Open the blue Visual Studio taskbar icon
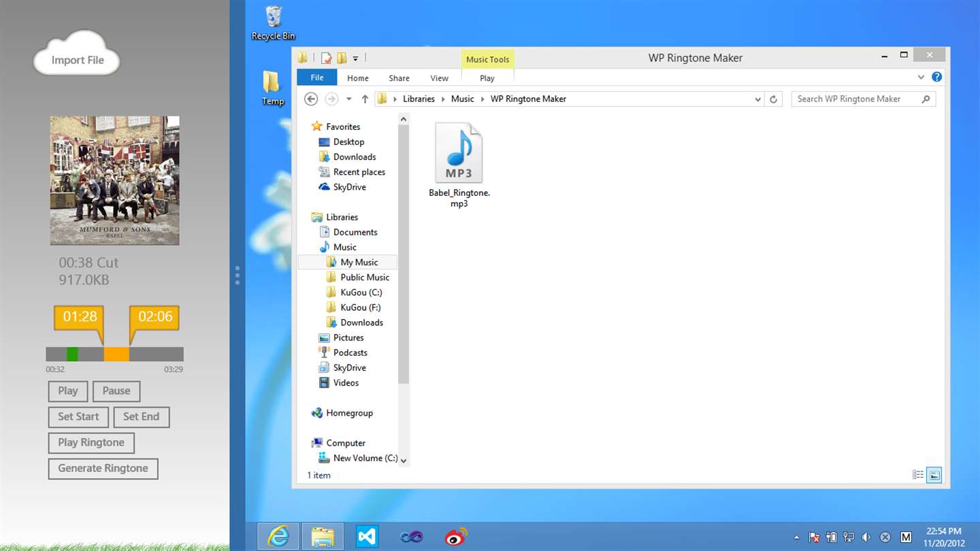 (x=367, y=537)
